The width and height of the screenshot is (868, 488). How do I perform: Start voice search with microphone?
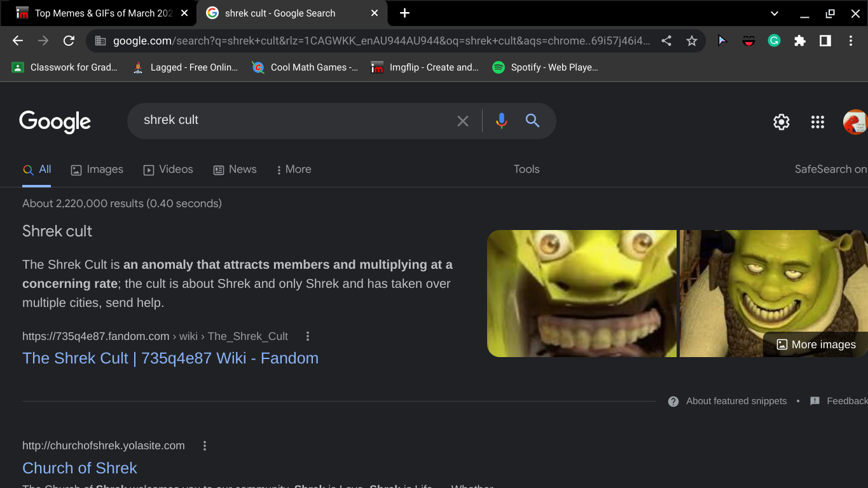[x=502, y=121]
